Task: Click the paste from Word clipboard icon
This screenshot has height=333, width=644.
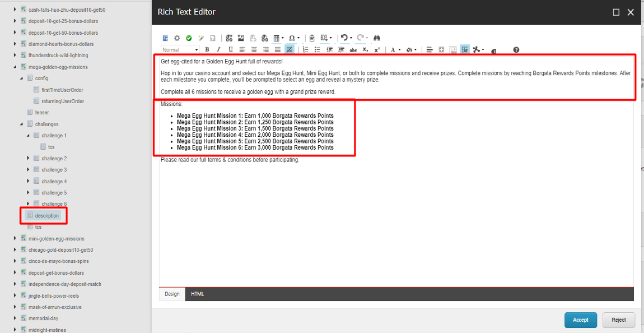Action: (312, 38)
